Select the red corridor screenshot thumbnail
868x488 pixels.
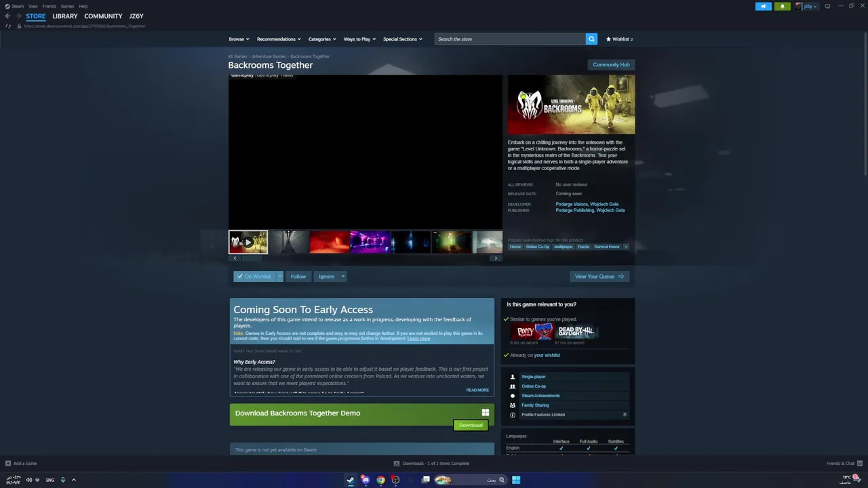click(330, 242)
